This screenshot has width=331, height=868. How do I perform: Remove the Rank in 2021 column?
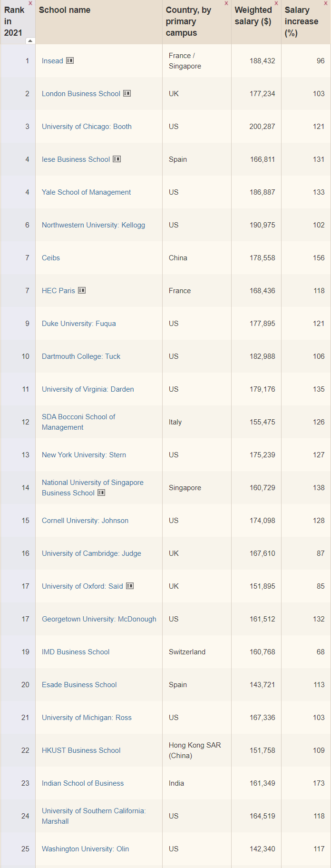pos(30,3)
